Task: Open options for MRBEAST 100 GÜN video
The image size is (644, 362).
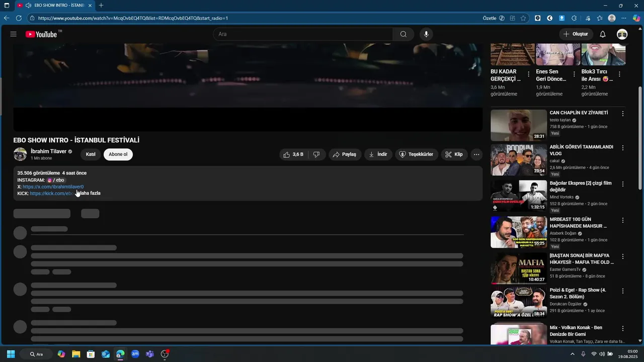Action: tap(623, 220)
